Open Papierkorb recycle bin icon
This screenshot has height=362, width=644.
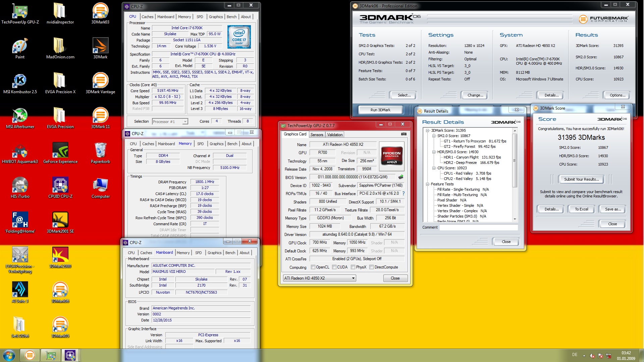[x=100, y=153]
